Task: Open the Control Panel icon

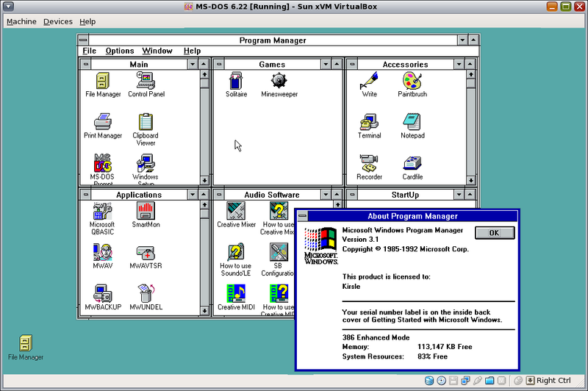Action: (146, 85)
